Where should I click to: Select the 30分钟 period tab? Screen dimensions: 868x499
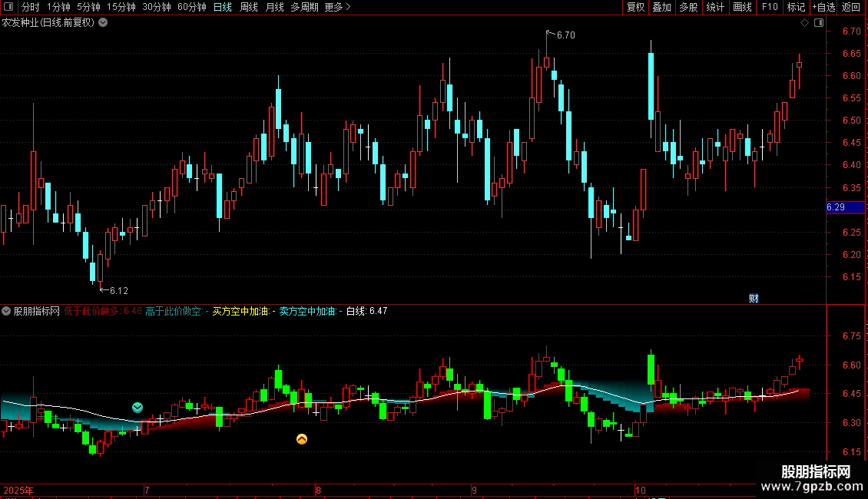tap(157, 7)
